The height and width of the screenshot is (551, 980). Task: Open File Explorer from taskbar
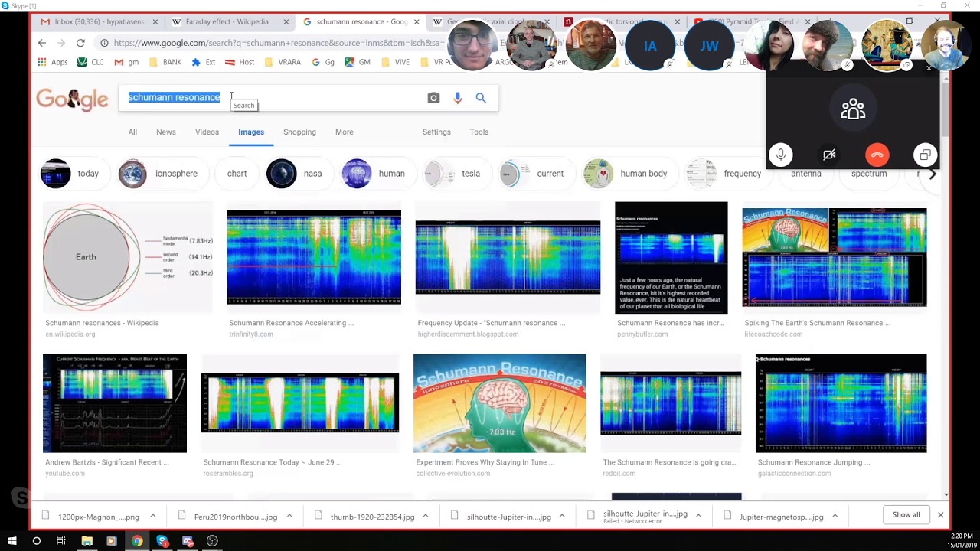(x=87, y=541)
